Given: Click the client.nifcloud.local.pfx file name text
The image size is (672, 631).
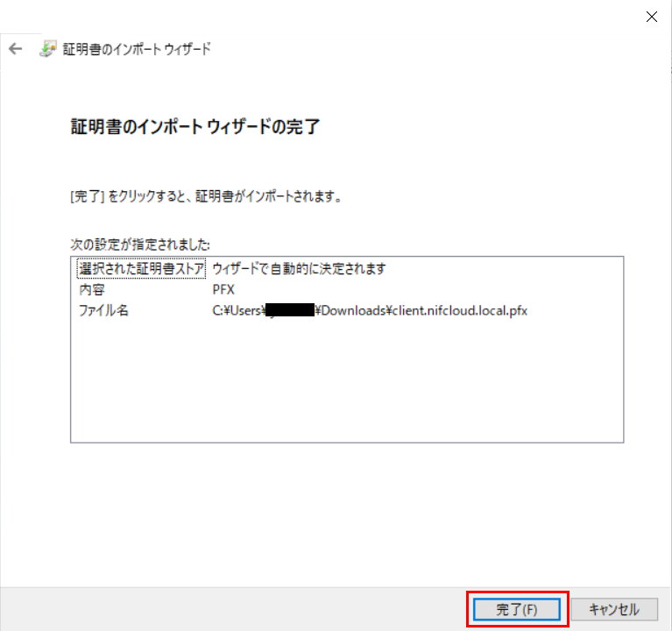Looking at the screenshot, I should point(467,311).
